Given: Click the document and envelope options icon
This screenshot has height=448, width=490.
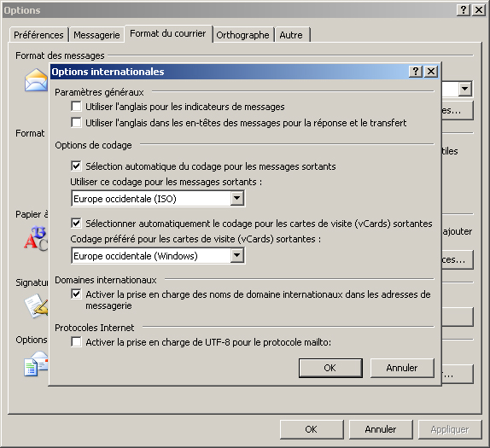Looking at the screenshot, I should [x=36, y=364].
